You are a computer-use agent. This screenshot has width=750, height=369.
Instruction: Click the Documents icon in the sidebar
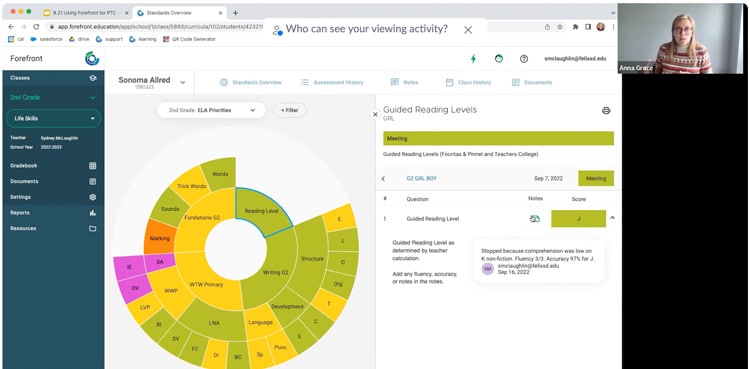tap(93, 181)
